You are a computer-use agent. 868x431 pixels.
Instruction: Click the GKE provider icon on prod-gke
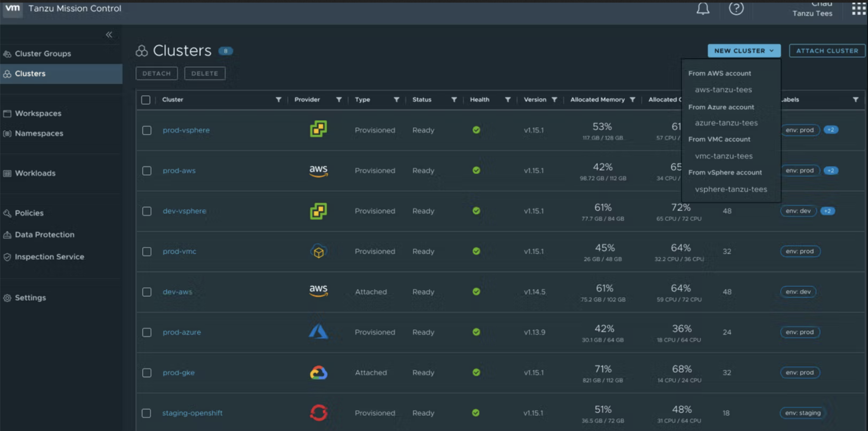pyautogui.click(x=318, y=372)
